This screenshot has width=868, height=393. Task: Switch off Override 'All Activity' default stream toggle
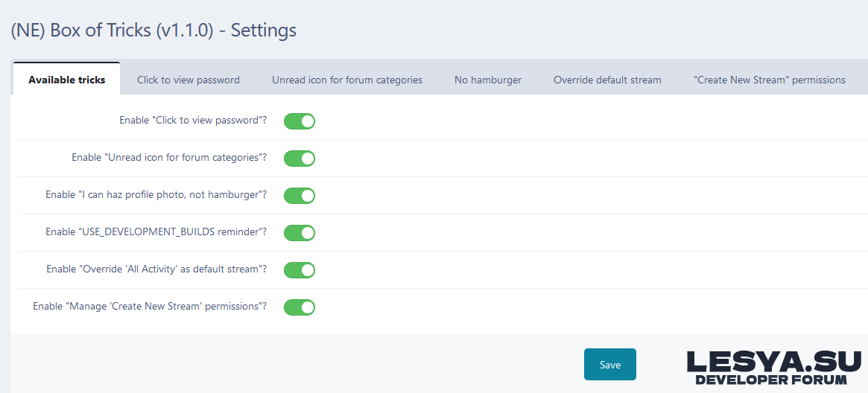[x=300, y=270]
